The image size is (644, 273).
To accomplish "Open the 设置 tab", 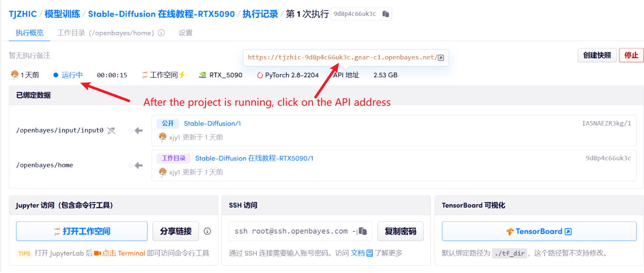I will [185, 33].
